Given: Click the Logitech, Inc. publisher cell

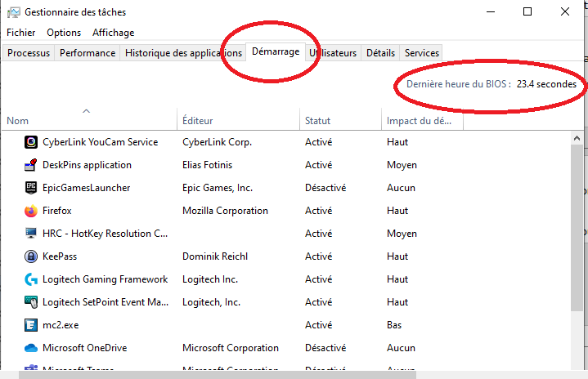Looking at the screenshot, I should pos(211,302).
